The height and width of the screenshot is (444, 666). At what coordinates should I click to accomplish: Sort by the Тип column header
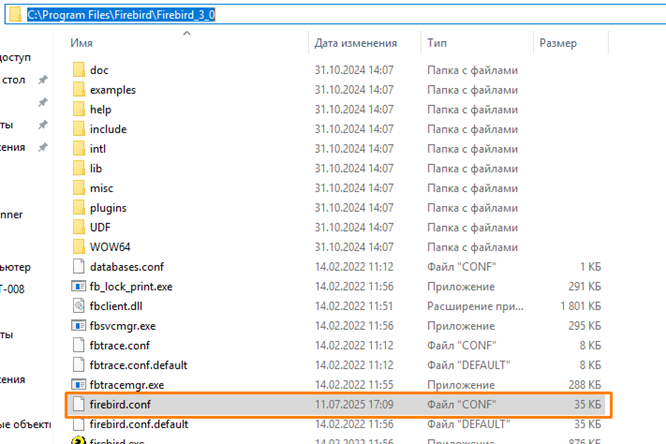coord(437,43)
